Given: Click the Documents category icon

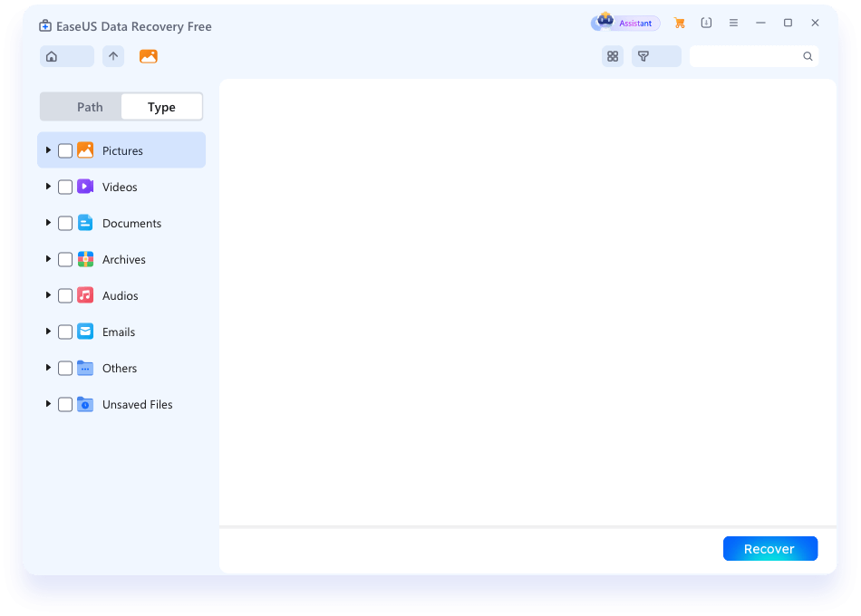Looking at the screenshot, I should click(85, 222).
